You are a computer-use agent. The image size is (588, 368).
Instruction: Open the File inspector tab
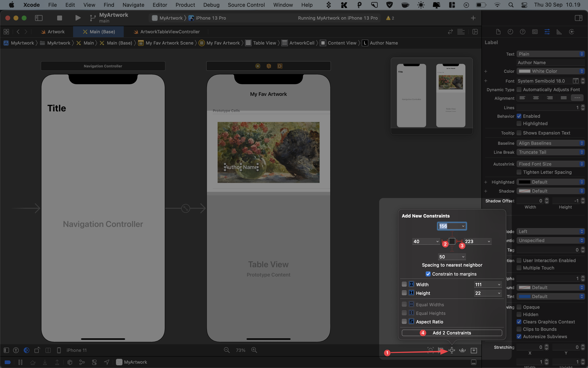point(498,32)
